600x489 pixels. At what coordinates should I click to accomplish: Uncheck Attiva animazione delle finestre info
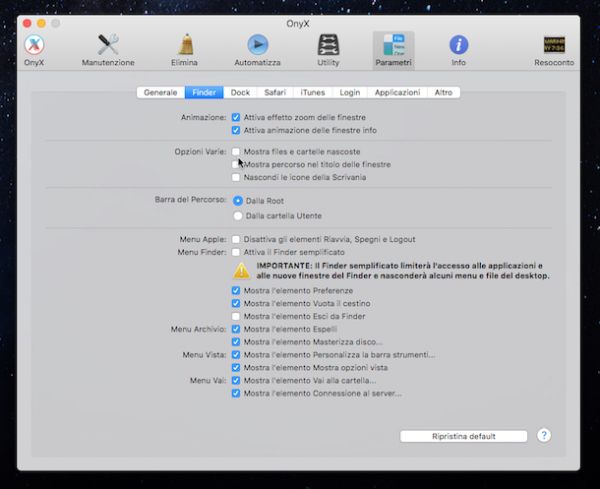236,130
